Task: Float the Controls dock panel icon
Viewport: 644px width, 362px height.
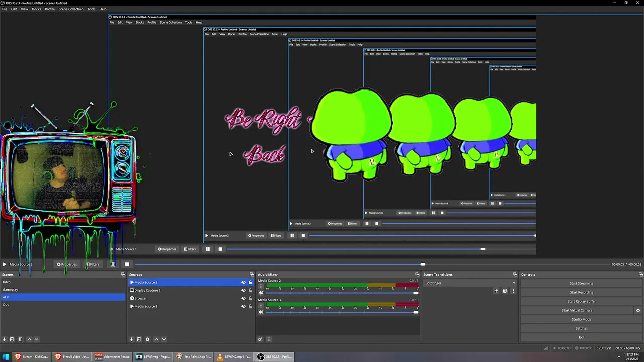Action: coord(640,275)
